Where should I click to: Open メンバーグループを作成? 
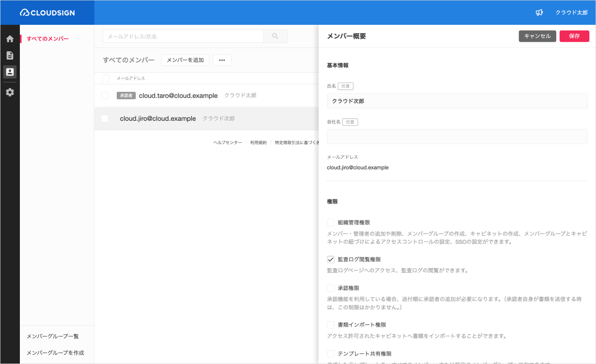[x=55, y=353]
